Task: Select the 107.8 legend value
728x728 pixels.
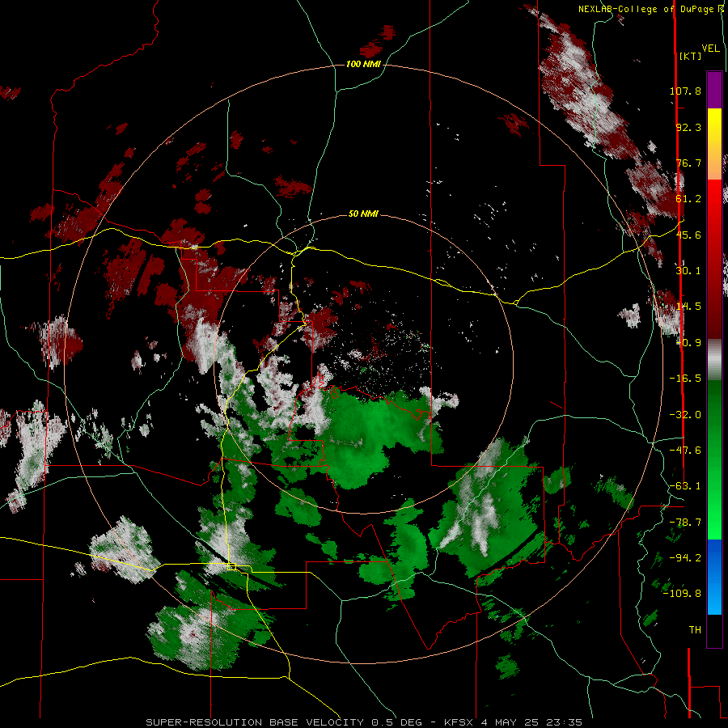Action: pyautogui.click(x=685, y=91)
